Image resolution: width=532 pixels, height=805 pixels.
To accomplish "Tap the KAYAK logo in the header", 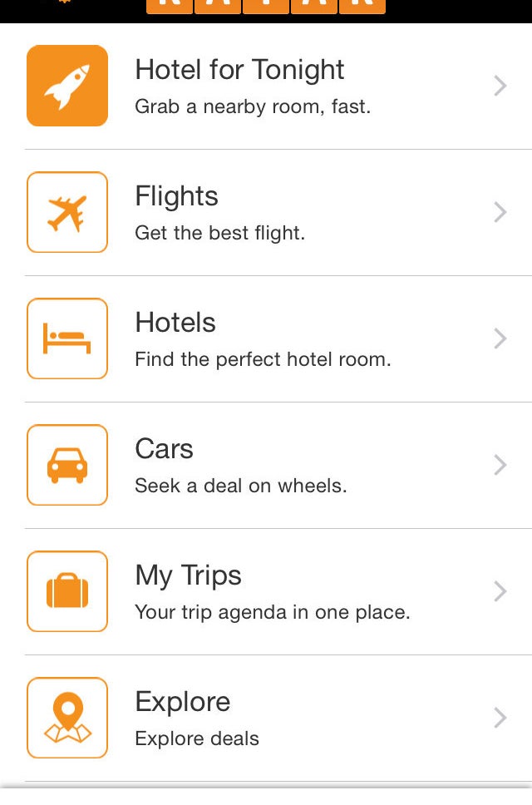I will pyautogui.click(x=266, y=7).
